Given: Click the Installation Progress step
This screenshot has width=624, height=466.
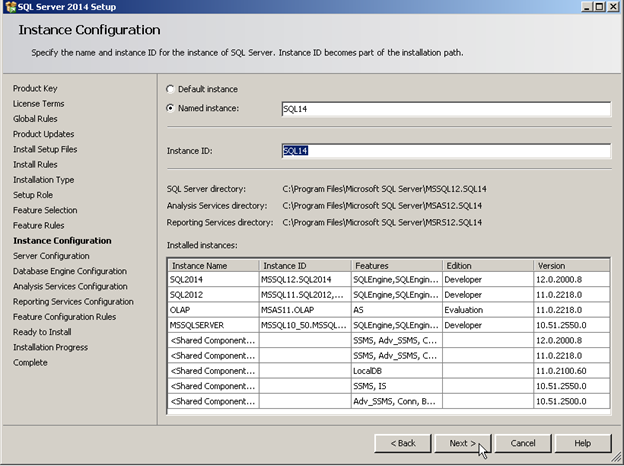Looking at the screenshot, I should coord(51,347).
